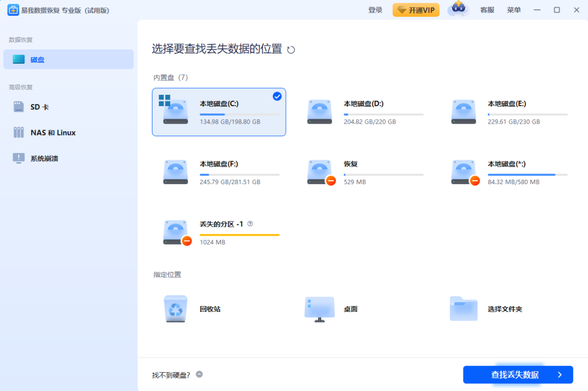Image resolution: width=588 pixels, height=391 pixels.
Task: Click the refresh icon beside the heading
Action: click(291, 50)
